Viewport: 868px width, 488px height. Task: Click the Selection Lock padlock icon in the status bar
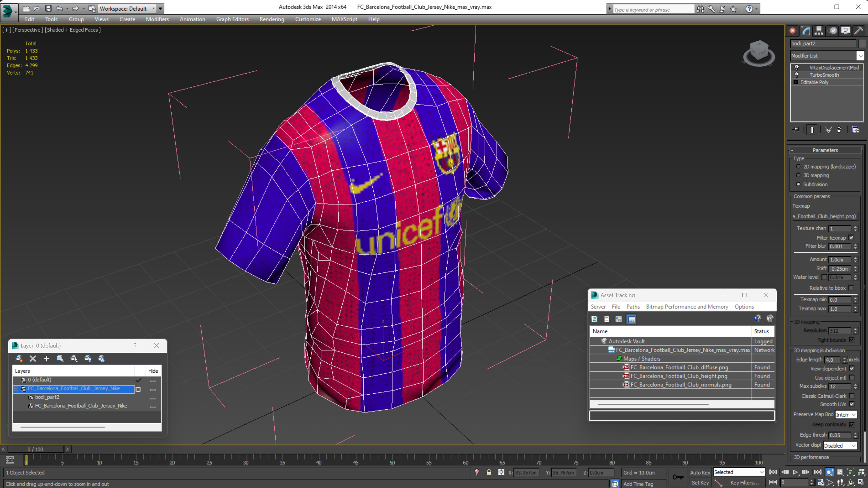489,472
